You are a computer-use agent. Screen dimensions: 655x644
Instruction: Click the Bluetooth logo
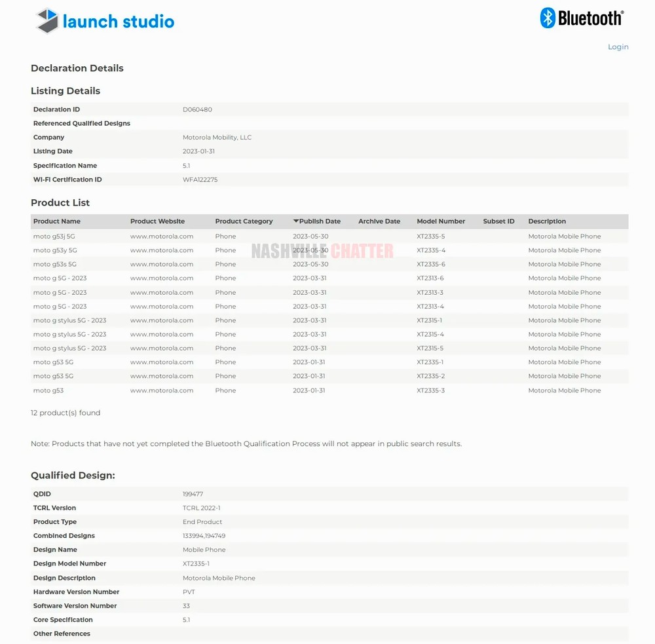(x=582, y=18)
